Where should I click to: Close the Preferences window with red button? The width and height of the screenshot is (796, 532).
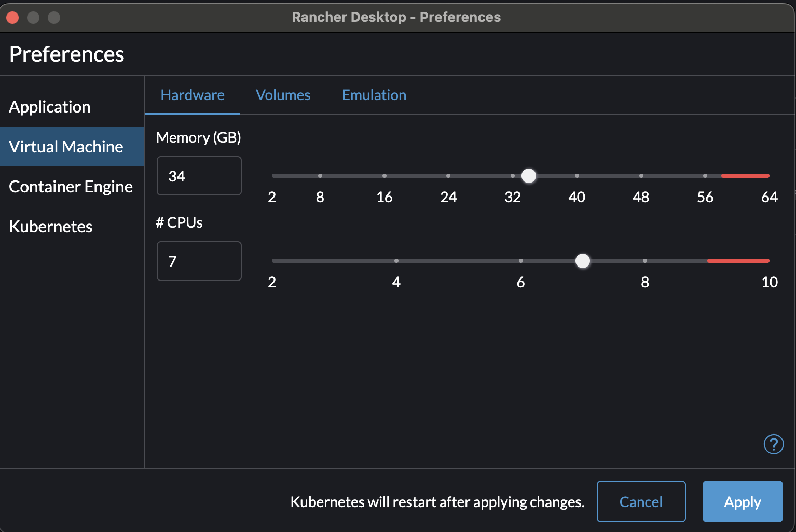point(12,18)
